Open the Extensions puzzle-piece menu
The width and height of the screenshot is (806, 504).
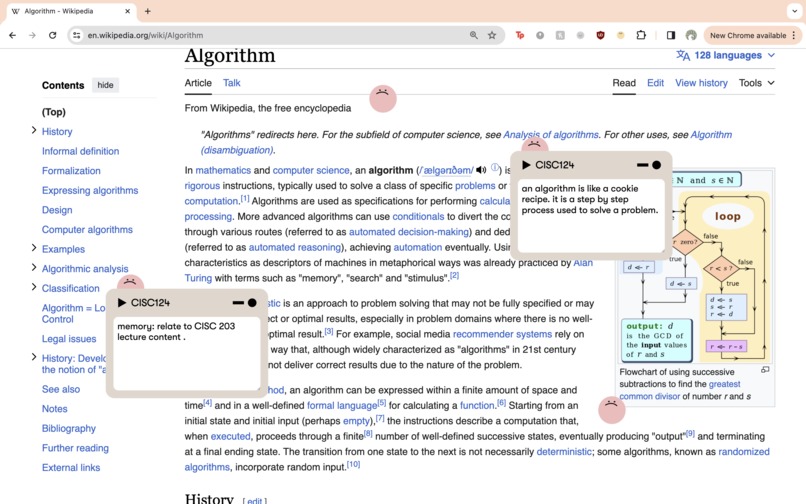(641, 35)
